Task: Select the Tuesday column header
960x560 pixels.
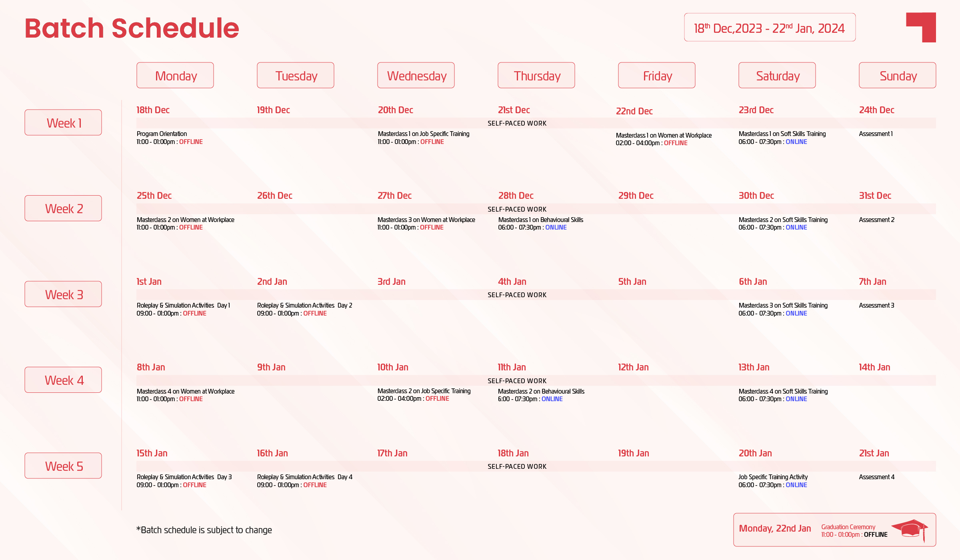Action: coord(296,76)
